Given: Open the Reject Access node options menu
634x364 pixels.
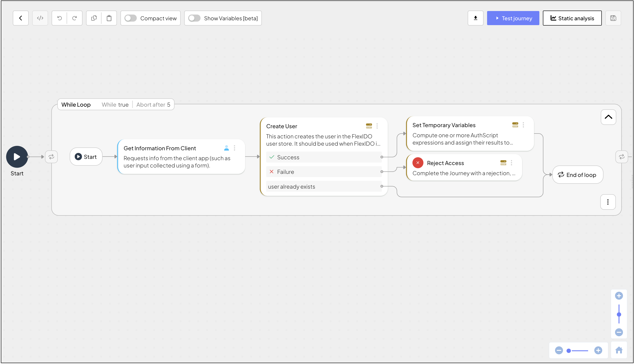Looking at the screenshot, I should coord(511,163).
